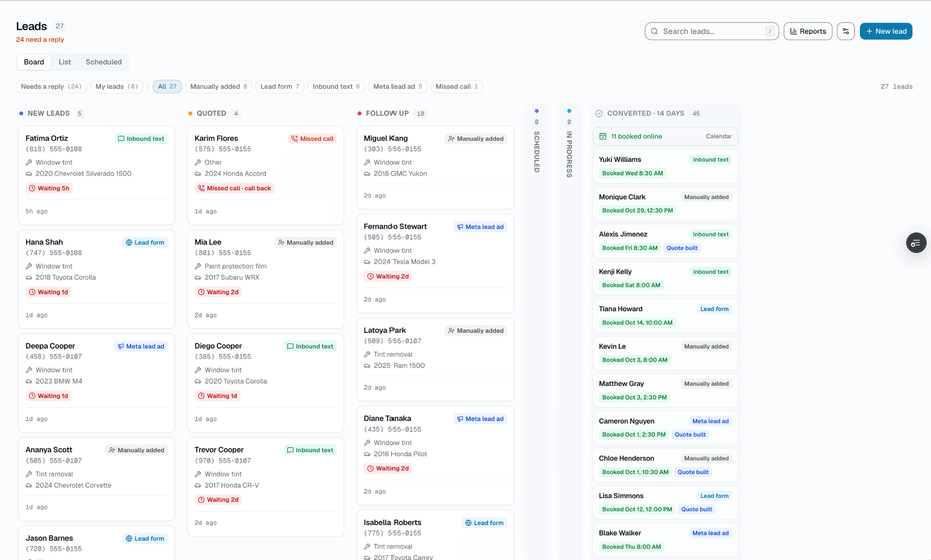Click the missed call phone icon on Karim Flores tag
This screenshot has width=931, height=560.
[x=295, y=139]
